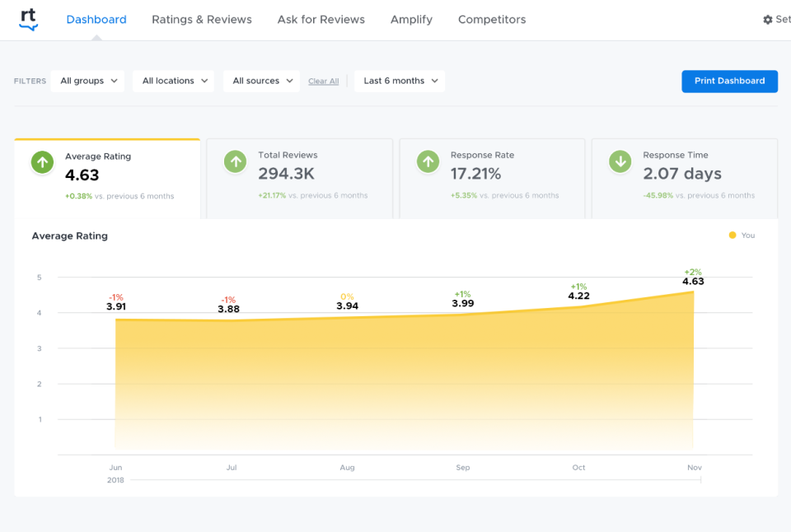
Task: Click the arrow icon on Response Rate card
Action: 428,162
